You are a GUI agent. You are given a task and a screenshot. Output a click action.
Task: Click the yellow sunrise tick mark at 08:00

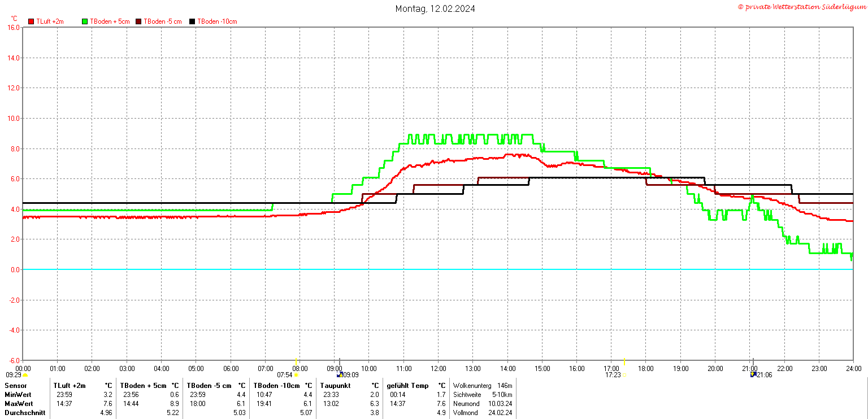click(296, 361)
